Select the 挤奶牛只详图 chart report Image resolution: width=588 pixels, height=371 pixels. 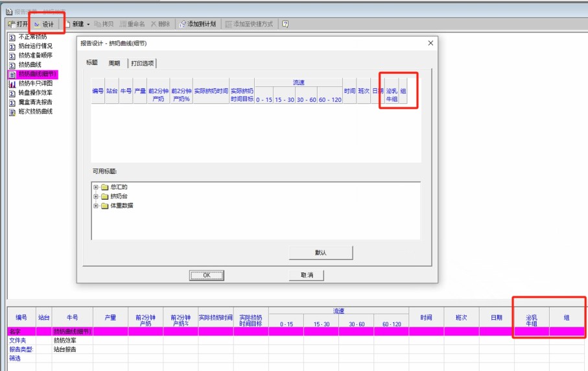pyautogui.click(x=35, y=84)
